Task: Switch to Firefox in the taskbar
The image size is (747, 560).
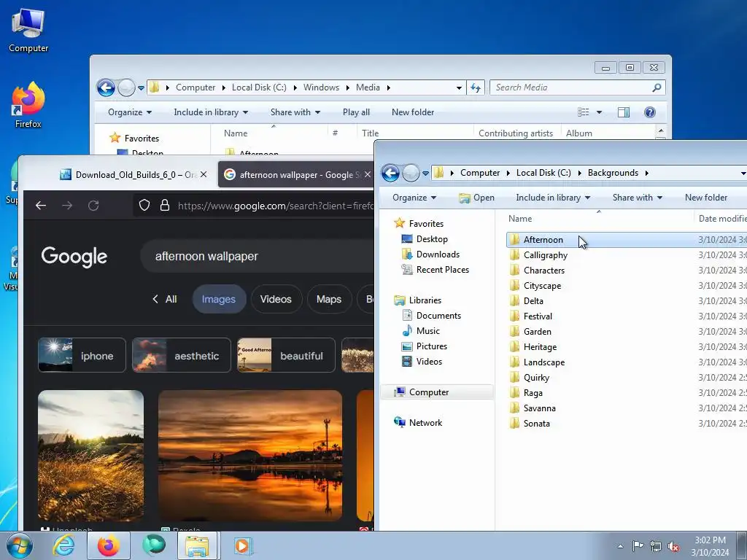Action: pos(108,545)
